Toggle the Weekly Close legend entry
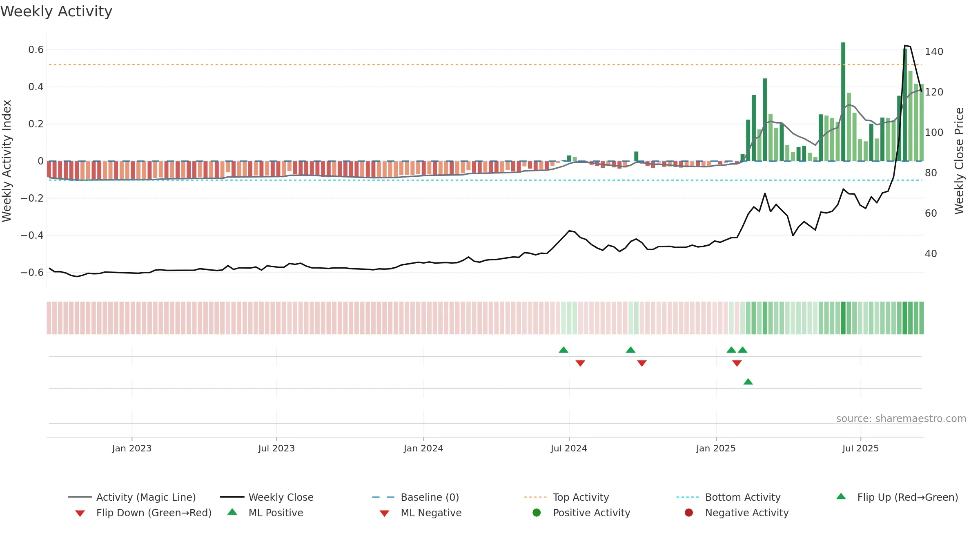Screen dimensions: 980x551 click(x=267, y=497)
